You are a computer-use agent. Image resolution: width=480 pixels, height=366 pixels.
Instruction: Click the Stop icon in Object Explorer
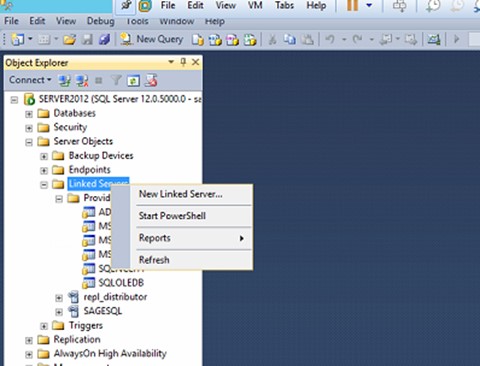point(98,80)
